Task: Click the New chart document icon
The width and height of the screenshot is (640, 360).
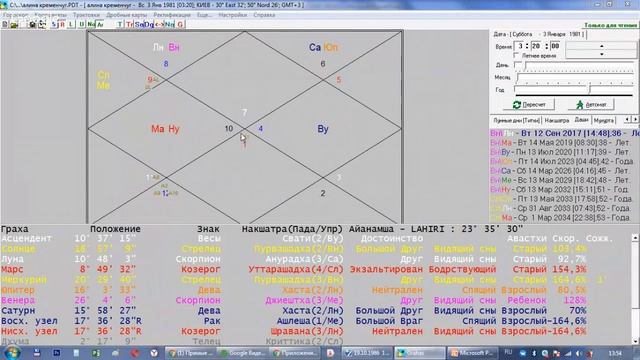Action: pos(5,24)
